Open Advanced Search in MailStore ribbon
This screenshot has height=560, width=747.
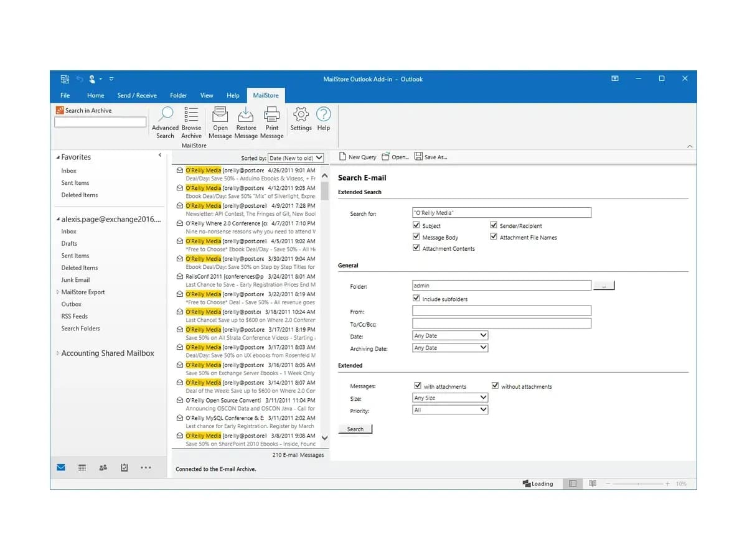pyautogui.click(x=166, y=122)
